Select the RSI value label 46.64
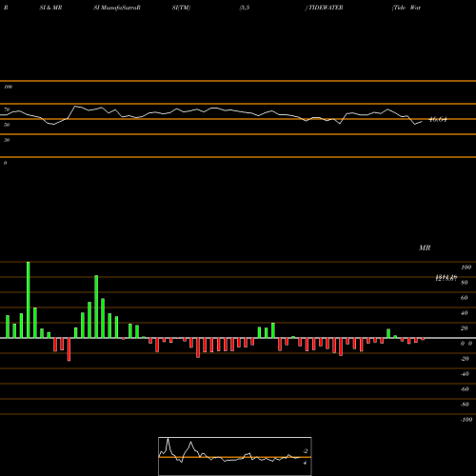The image size is (476, 476). (x=438, y=120)
